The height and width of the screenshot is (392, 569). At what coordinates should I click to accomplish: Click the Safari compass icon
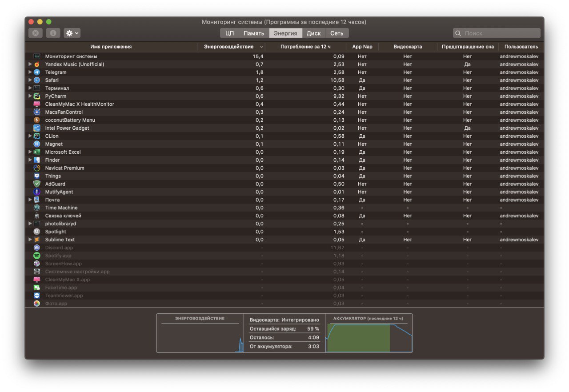coord(37,80)
